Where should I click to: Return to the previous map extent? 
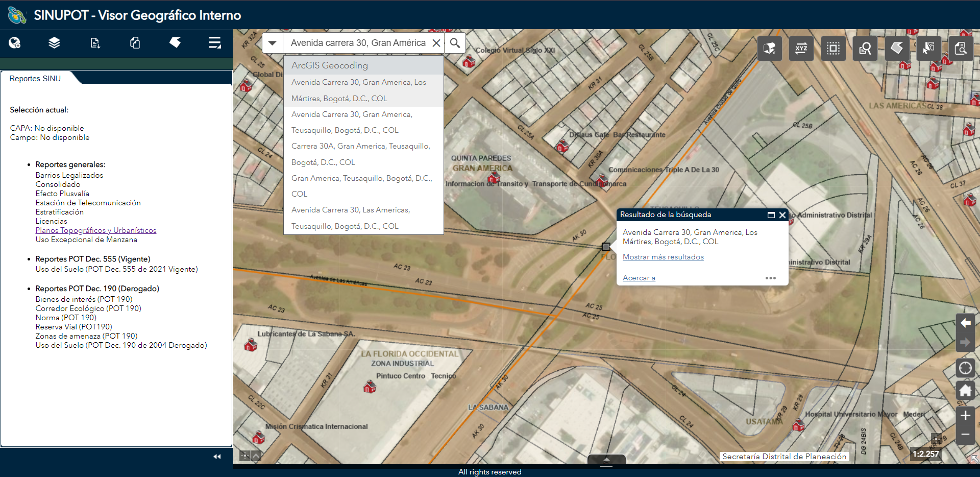tap(965, 323)
